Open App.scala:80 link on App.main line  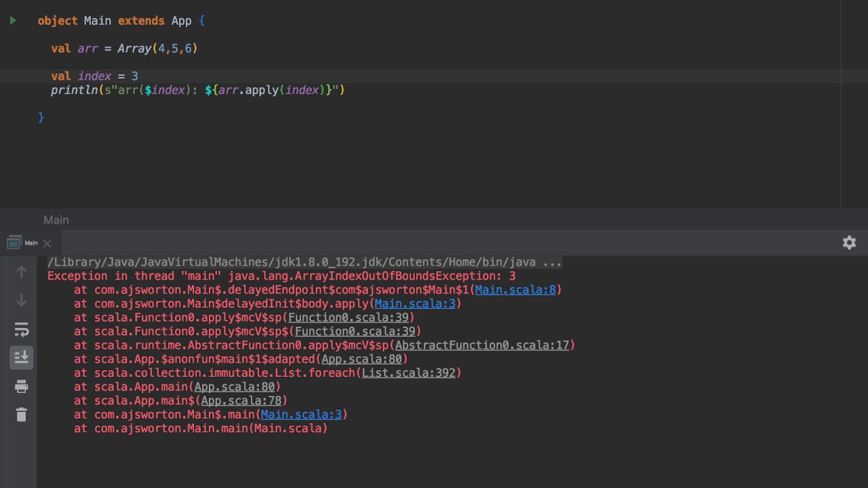click(235, 387)
